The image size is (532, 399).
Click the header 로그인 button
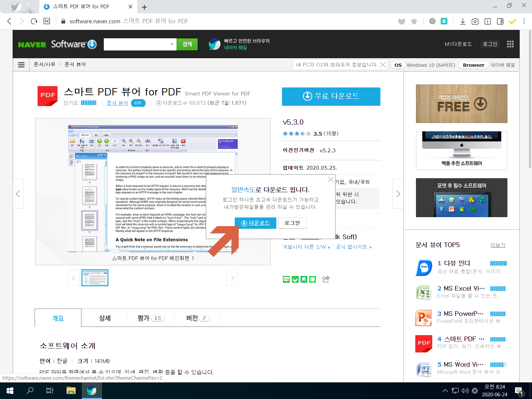point(490,44)
